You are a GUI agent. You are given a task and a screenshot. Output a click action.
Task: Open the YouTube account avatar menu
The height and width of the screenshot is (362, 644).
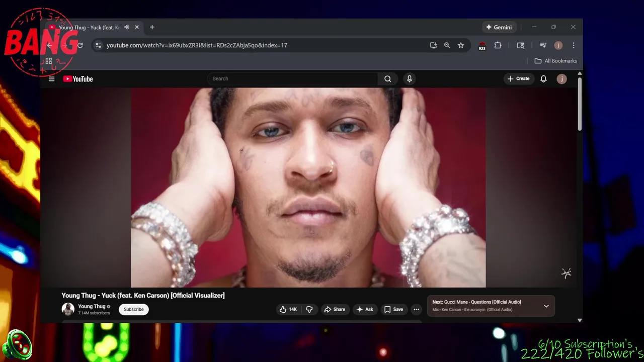(561, 79)
